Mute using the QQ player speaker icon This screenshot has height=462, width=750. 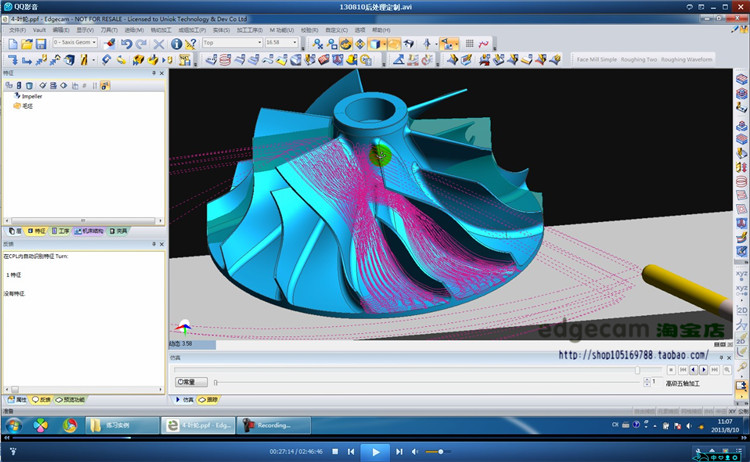(415, 451)
